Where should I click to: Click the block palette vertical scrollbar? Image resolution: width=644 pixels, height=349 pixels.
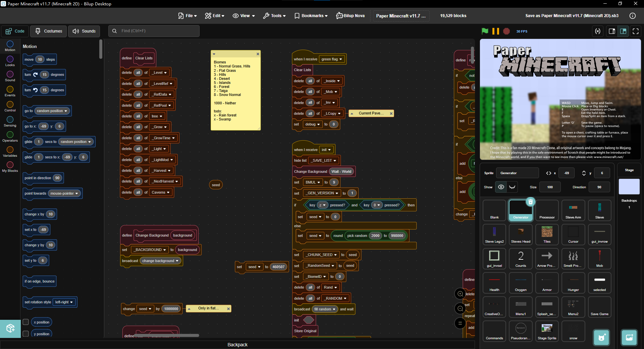pyautogui.click(x=101, y=49)
